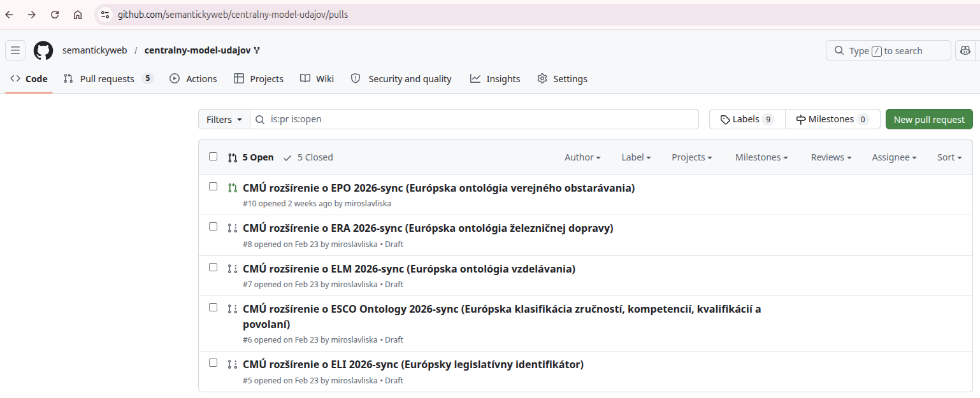Check the select-all pull requests checkbox
Viewport: 980px width, 398px height.
213,157
